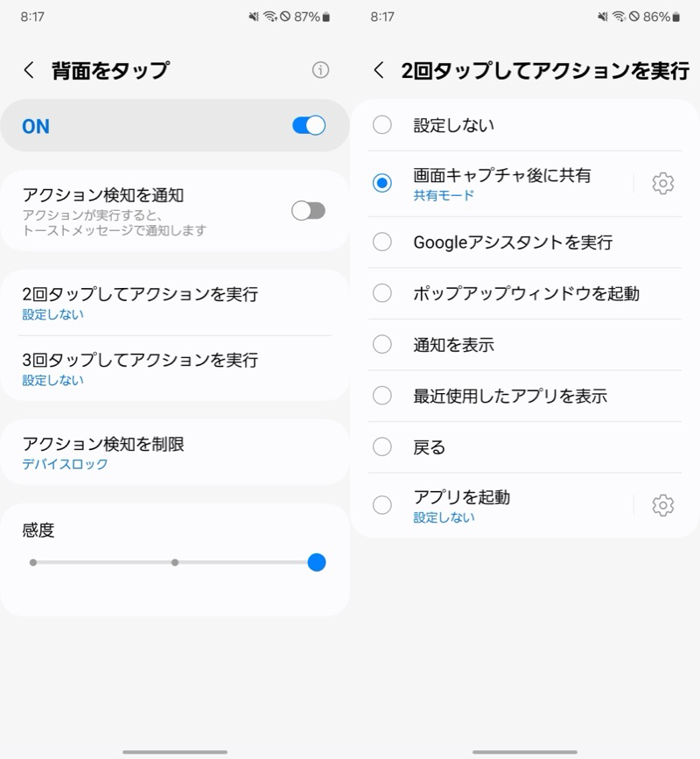Open info icon for 背面をタップ

coord(320,70)
